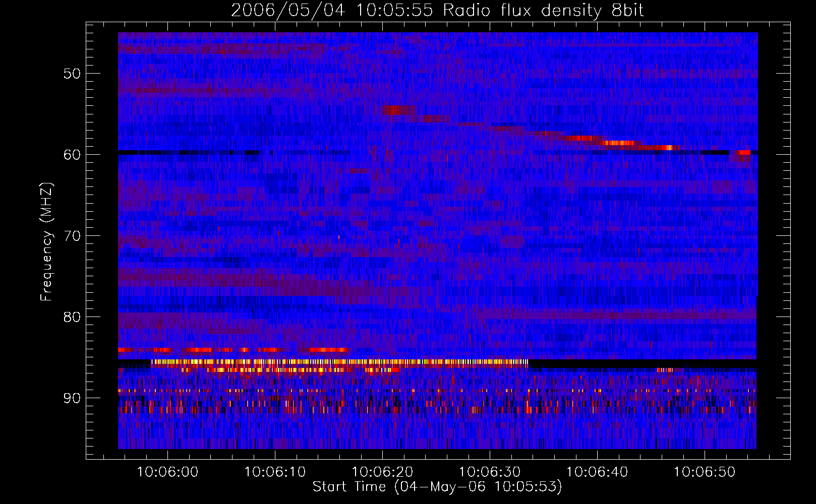This screenshot has width=816, height=504.
Task: Click the 10:06:40 time tick label
Action: (x=597, y=472)
